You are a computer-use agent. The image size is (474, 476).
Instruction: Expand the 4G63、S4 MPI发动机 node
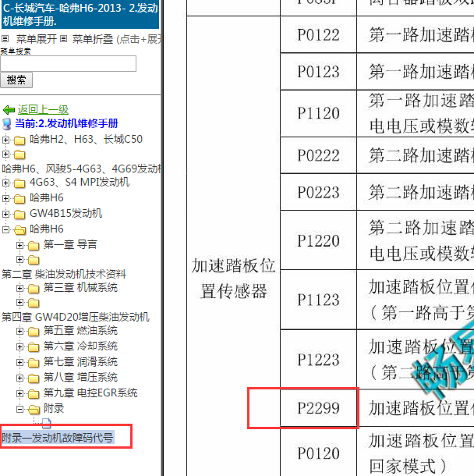5,183
